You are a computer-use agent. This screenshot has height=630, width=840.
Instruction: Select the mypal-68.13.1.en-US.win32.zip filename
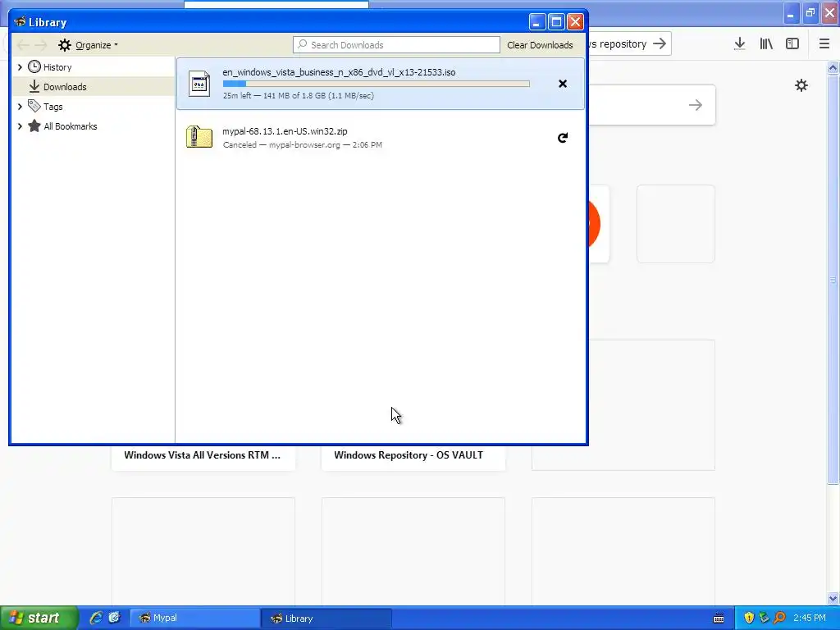point(285,131)
